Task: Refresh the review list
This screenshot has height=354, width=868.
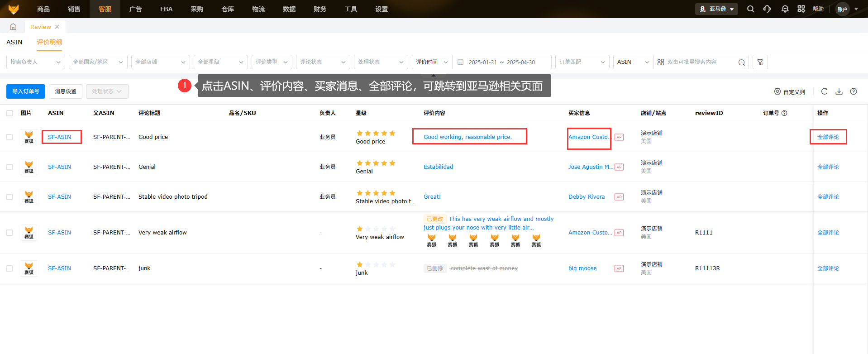Action: [824, 91]
